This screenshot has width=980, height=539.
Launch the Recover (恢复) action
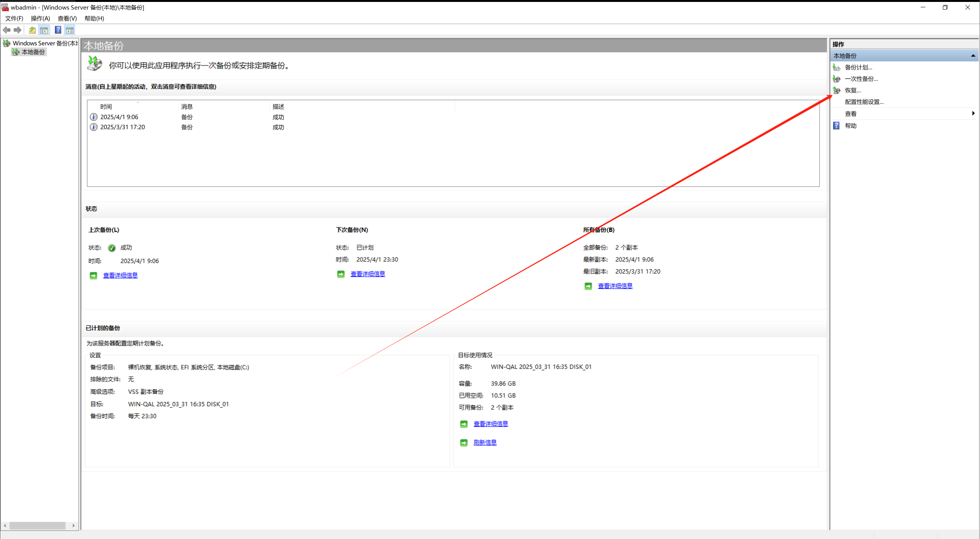[x=853, y=90]
